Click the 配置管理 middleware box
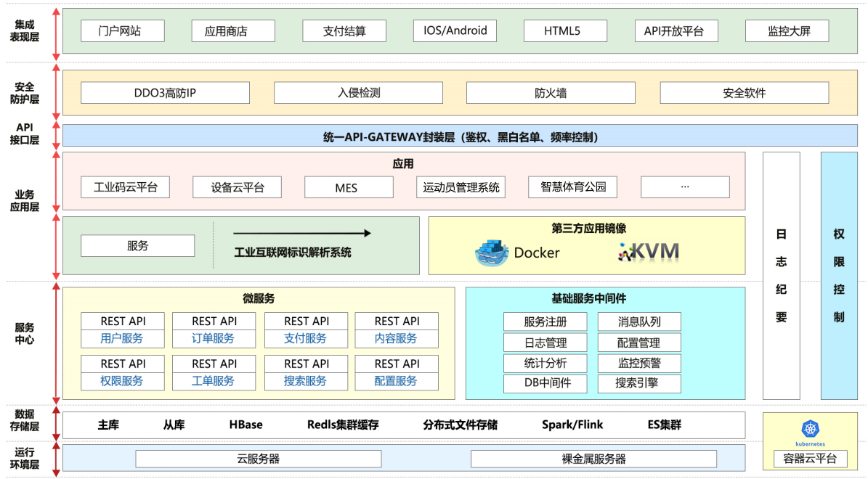 (639, 343)
